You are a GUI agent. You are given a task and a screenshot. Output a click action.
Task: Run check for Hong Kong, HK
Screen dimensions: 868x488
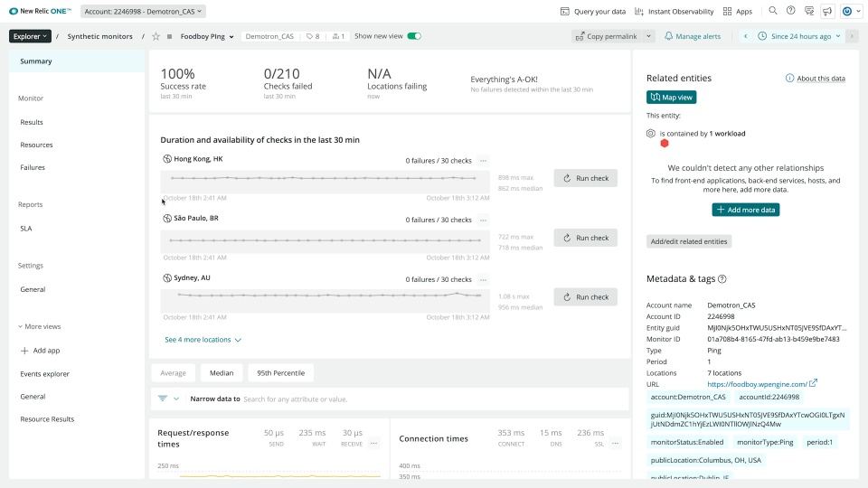pos(585,178)
